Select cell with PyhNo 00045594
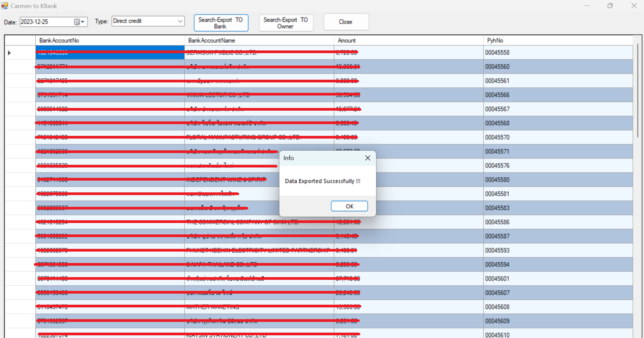This screenshot has width=644, height=338. (497, 265)
